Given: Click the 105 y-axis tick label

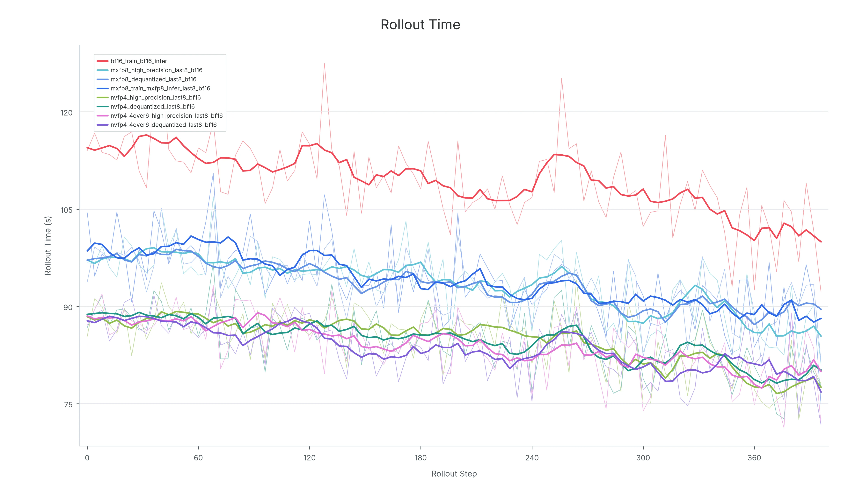Looking at the screenshot, I should 66,210.
